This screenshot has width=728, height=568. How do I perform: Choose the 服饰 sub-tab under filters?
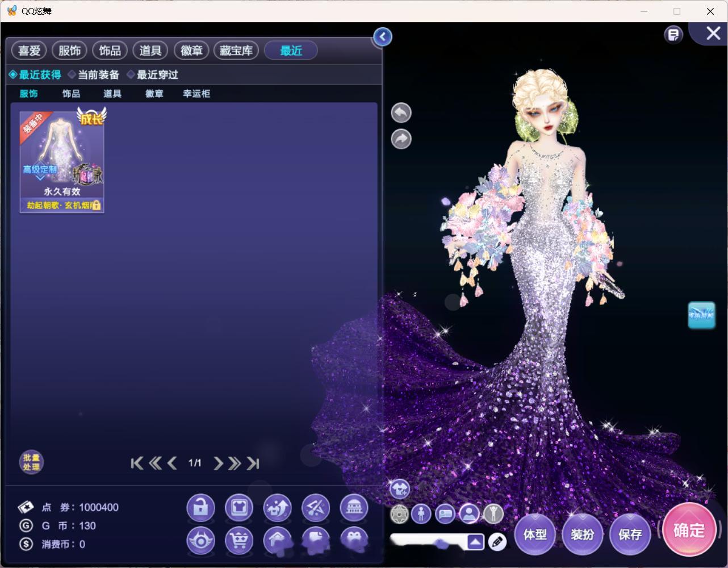tap(29, 94)
